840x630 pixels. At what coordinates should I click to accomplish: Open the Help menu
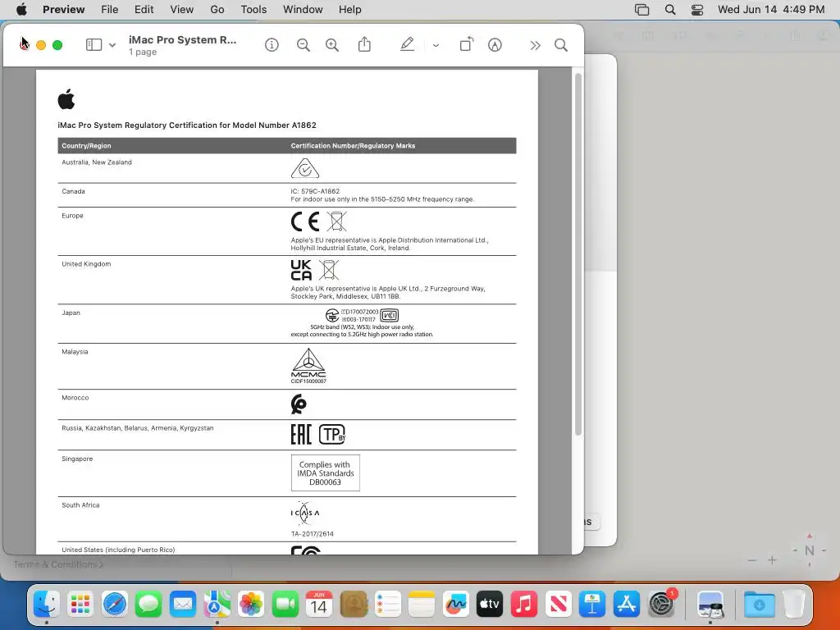[349, 9]
